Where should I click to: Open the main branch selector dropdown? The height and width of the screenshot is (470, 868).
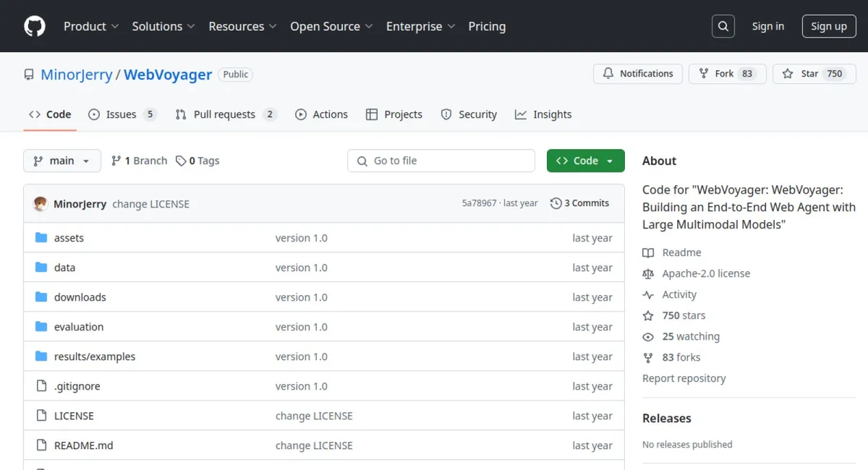point(62,161)
